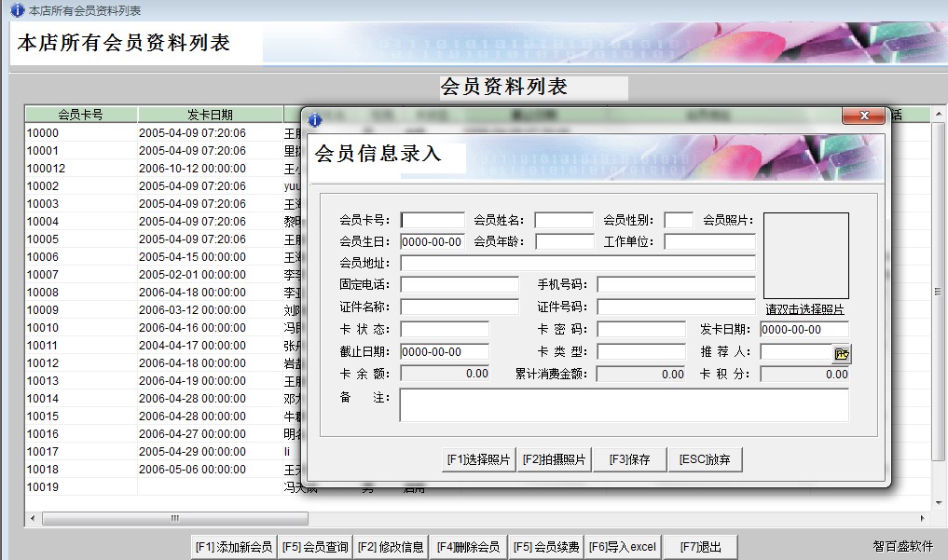Focus the ID document name field

click(x=460, y=307)
